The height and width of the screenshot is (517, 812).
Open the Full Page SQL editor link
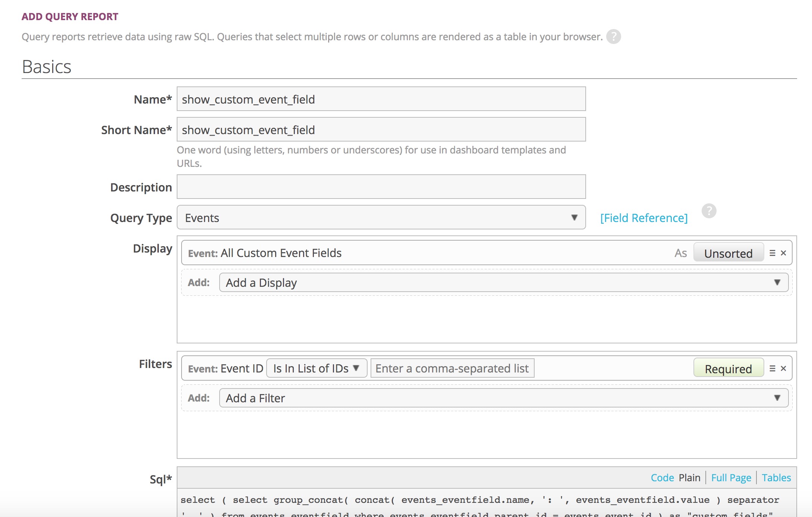point(731,478)
